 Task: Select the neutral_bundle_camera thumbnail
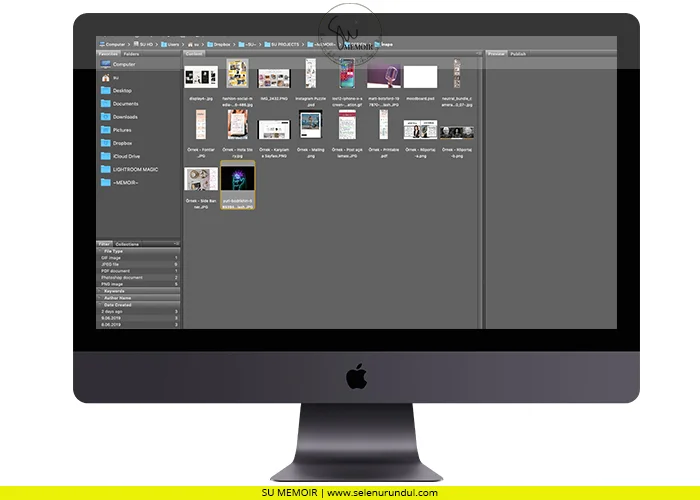pos(457,73)
